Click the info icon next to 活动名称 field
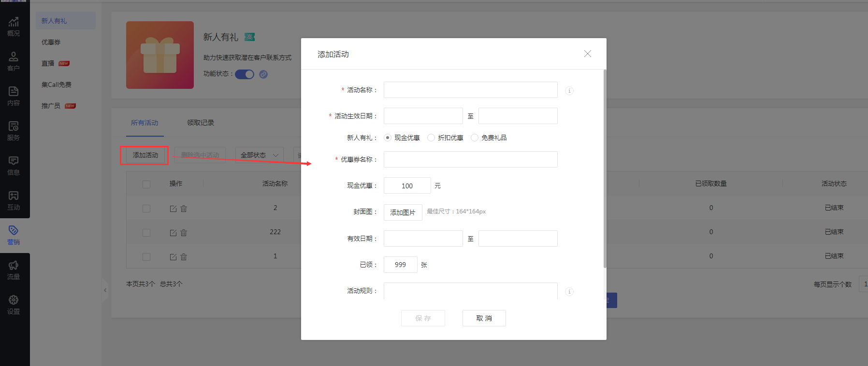The image size is (868, 366). coord(569,91)
